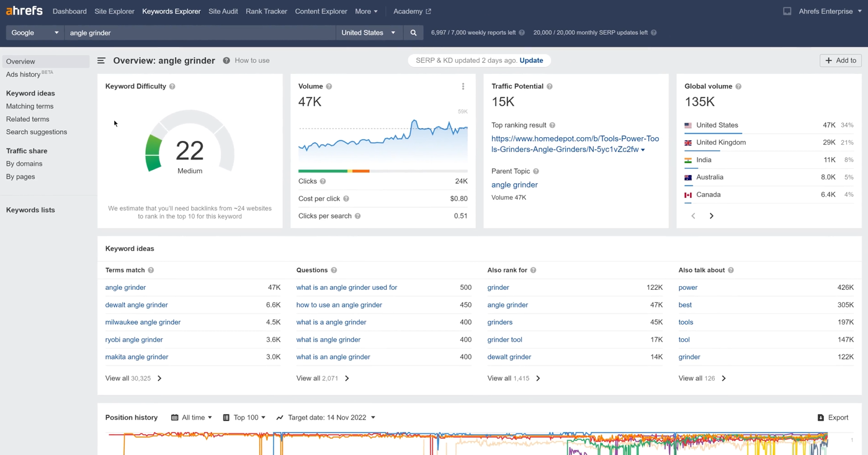Toggle the sidebar hamburger menu icon
Screen dimensions: 868x455
101,61
